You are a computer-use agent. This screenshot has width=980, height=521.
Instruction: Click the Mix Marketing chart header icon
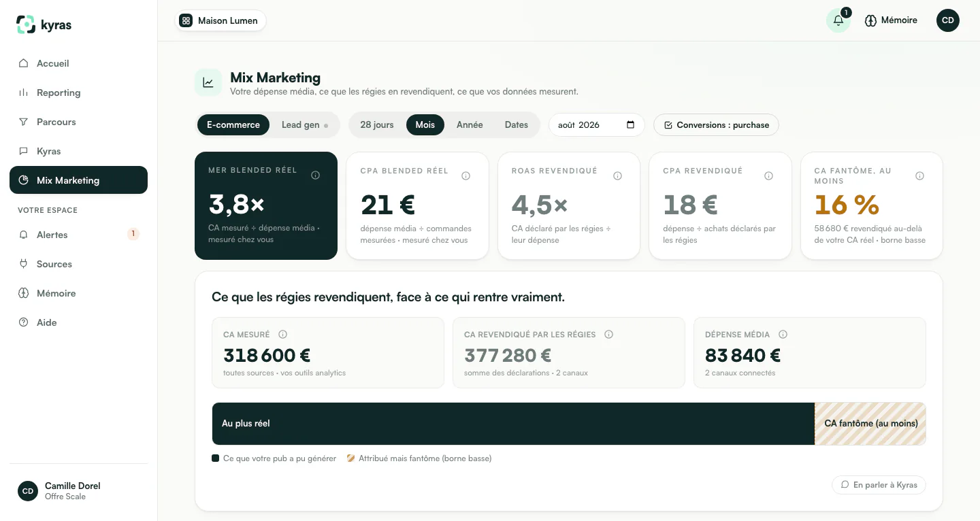coord(208,83)
